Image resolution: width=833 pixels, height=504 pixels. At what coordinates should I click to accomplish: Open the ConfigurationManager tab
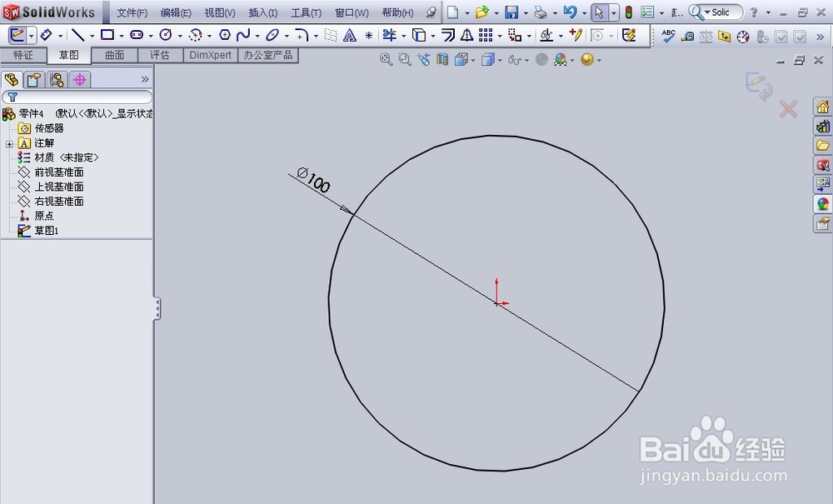coord(57,80)
